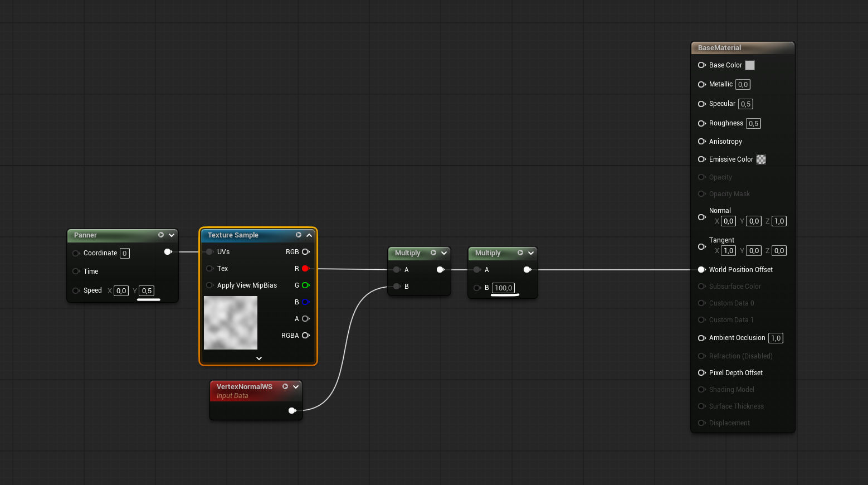Click the green G output pin on Texture Sample
This screenshot has height=485, width=868.
point(305,285)
